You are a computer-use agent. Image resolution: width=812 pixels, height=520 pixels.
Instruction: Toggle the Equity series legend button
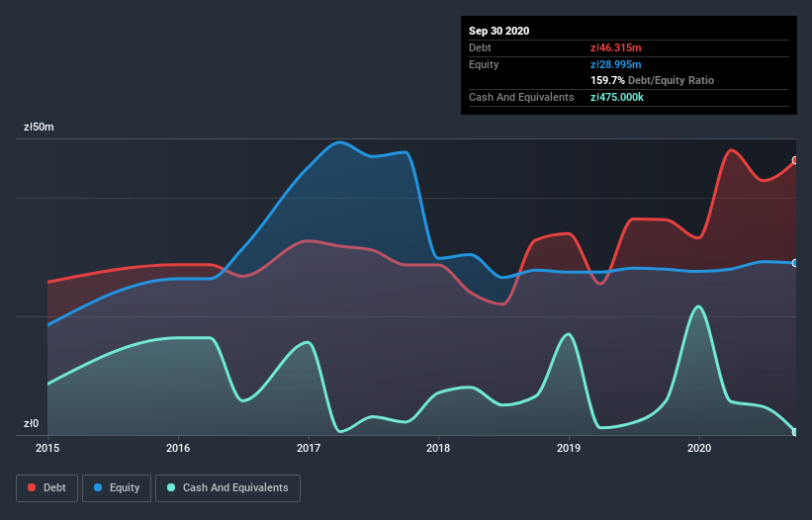(117, 488)
